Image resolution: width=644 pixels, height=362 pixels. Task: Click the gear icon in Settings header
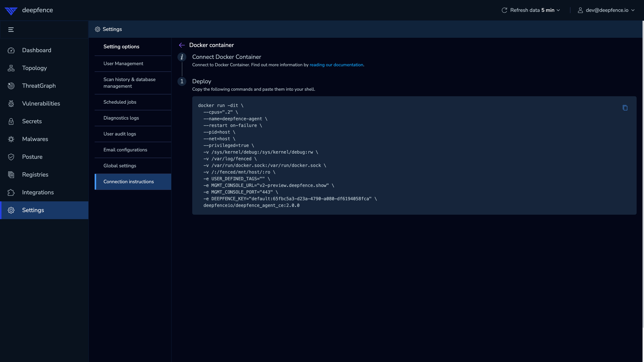point(97,29)
